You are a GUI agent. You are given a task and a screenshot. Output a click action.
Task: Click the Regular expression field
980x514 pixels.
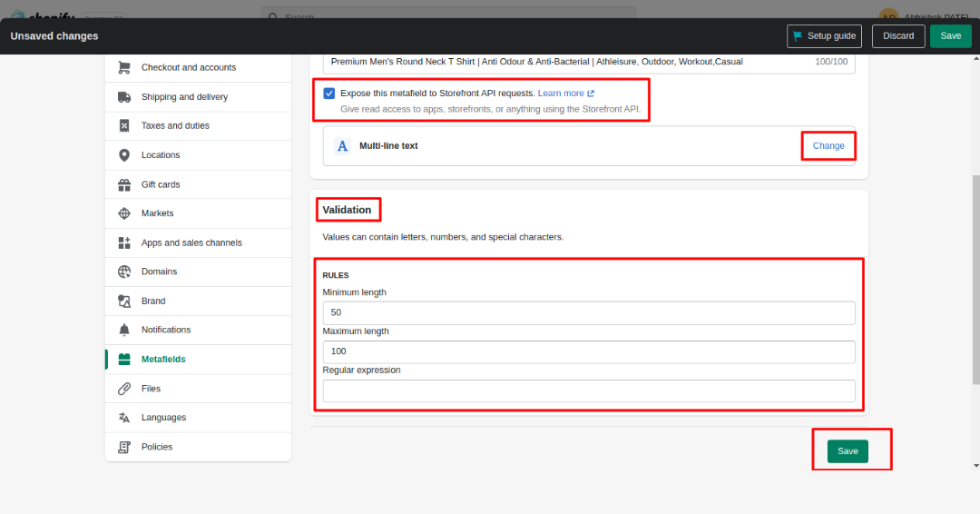pyautogui.click(x=589, y=390)
